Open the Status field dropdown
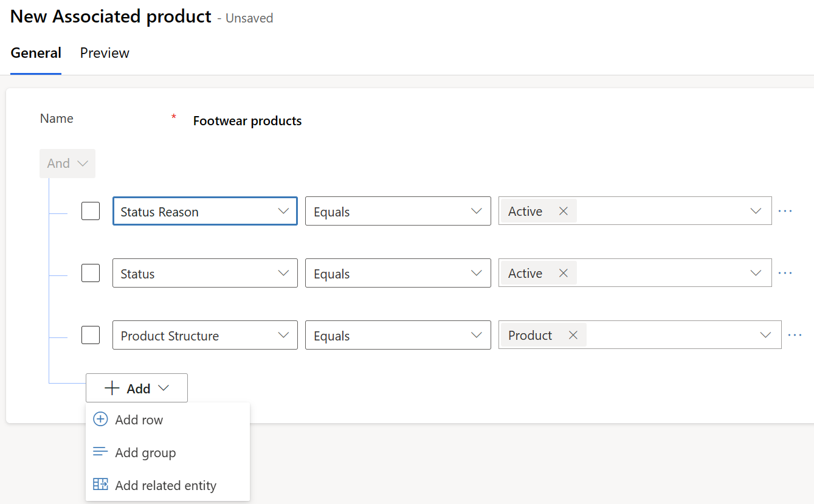The height and width of the screenshot is (504, 814). [x=205, y=273]
